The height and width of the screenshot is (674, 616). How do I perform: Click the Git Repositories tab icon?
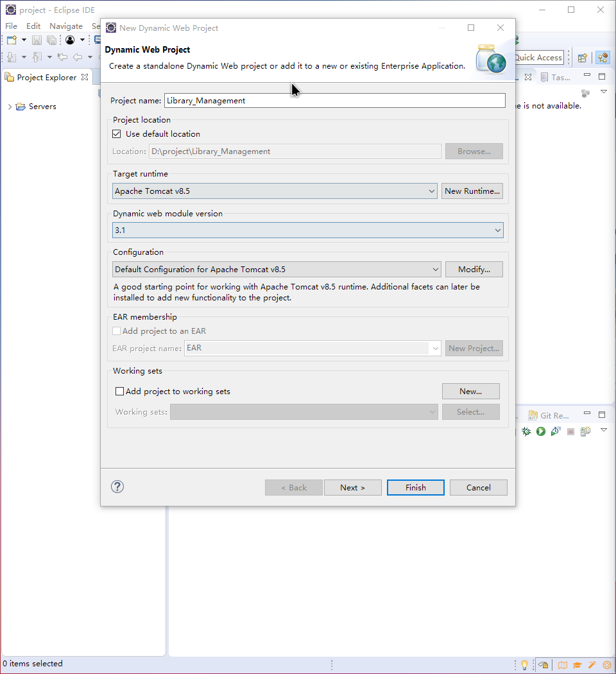pyautogui.click(x=533, y=415)
